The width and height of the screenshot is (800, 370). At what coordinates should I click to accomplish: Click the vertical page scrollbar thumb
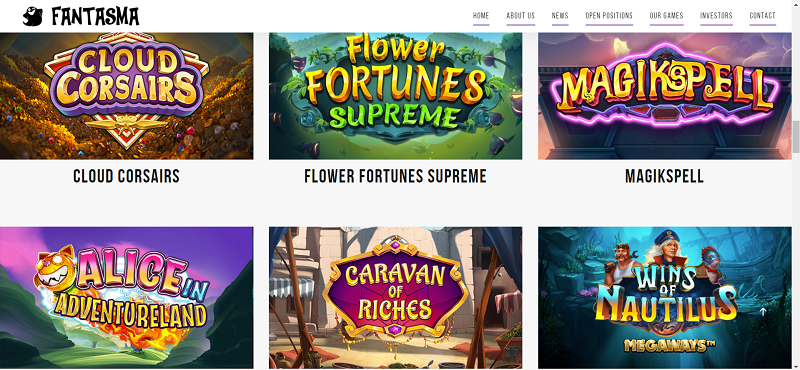click(x=796, y=137)
